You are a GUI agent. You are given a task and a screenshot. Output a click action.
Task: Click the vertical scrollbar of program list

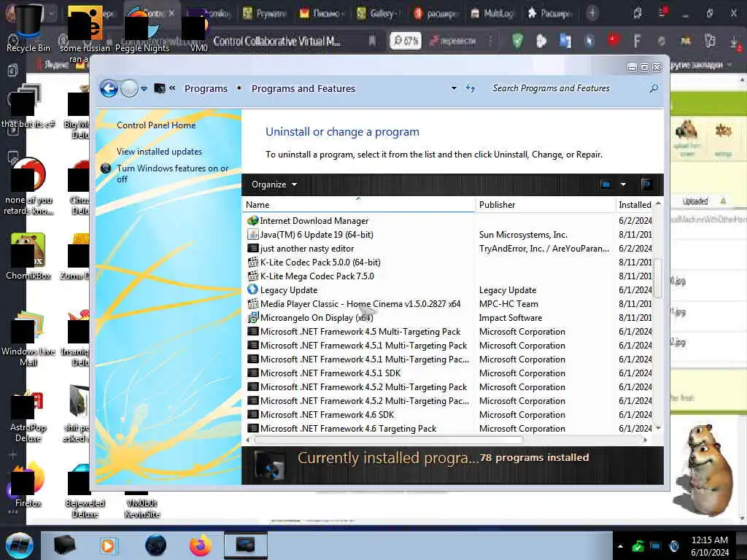pyautogui.click(x=658, y=279)
